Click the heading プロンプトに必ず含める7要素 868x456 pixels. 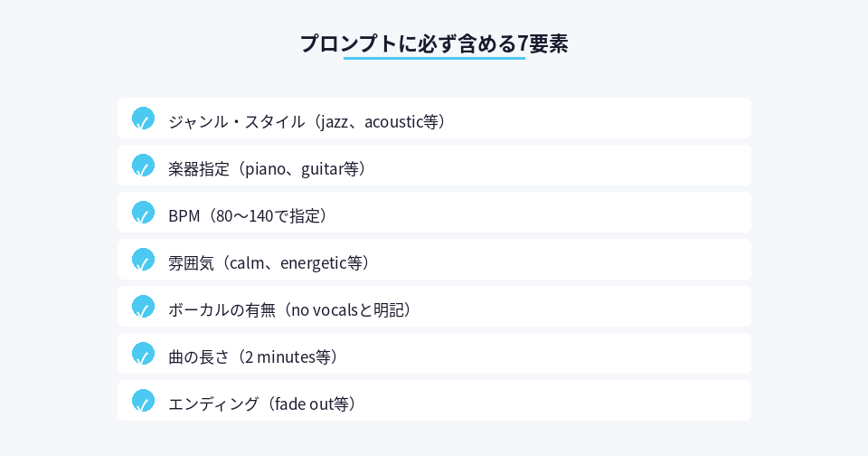pyautogui.click(x=434, y=43)
